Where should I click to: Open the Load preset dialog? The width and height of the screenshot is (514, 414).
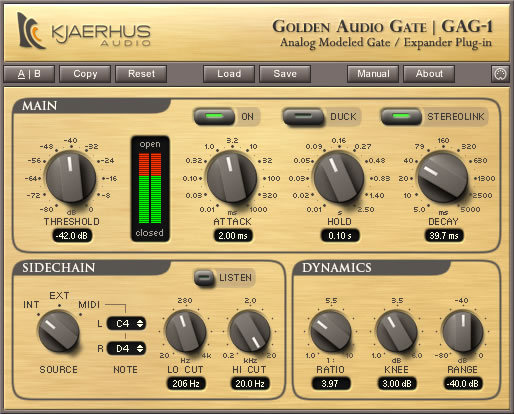coord(229,74)
